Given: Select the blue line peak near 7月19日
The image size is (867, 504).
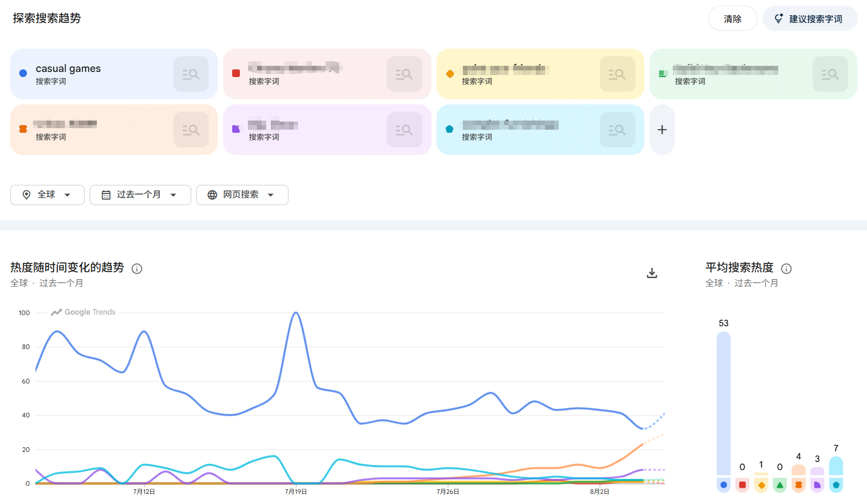Looking at the screenshot, I should coord(296,313).
